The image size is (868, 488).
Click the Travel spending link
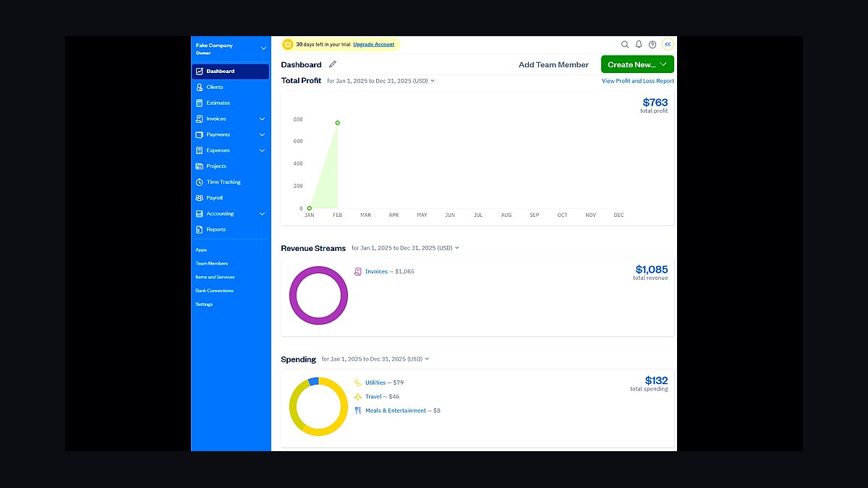click(x=373, y=396)
